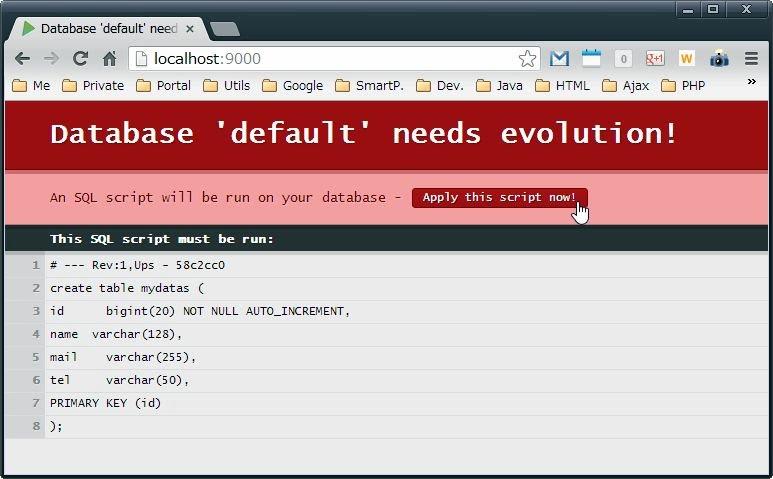The width and height of the screenshot is (773, 479).
Task: Open a new tab beside the current tab
Action: [225, 29]
